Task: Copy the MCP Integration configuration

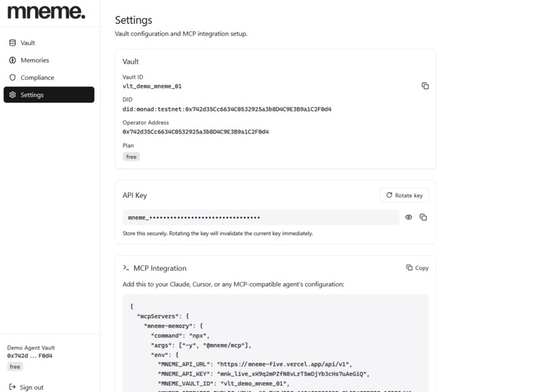Action: coord(417,267)
